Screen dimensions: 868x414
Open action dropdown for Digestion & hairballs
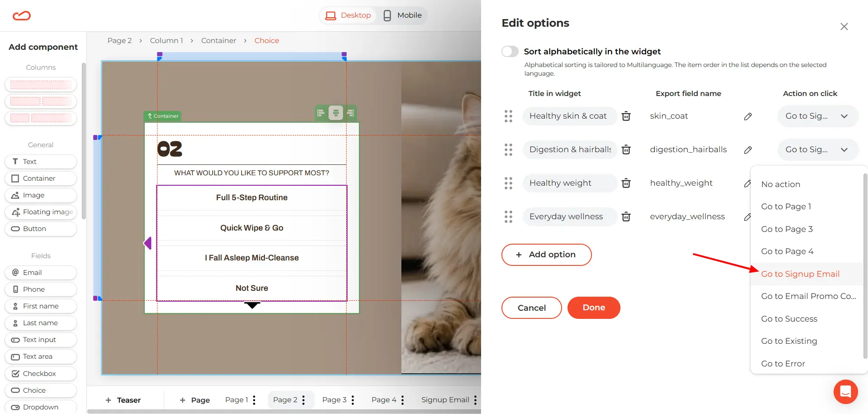click(x=818, y=150)
